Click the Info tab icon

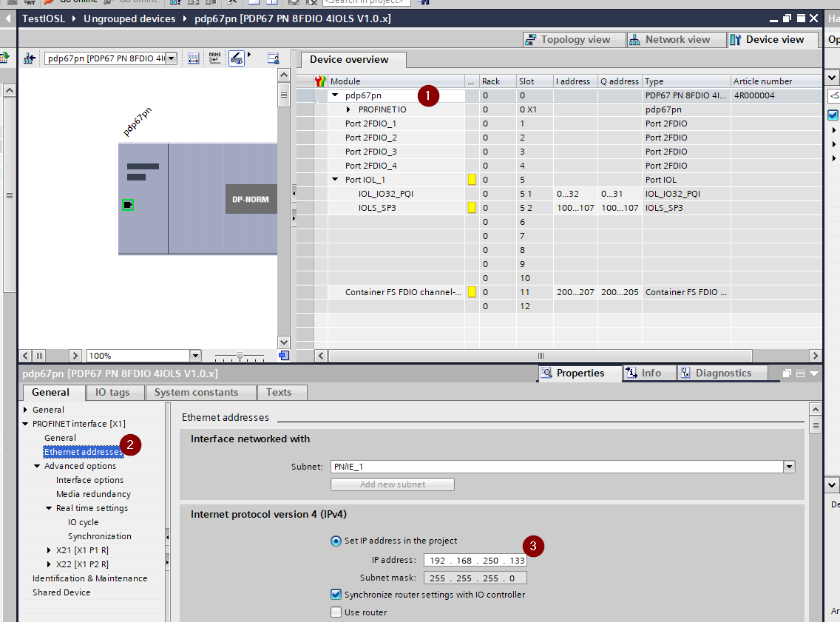(x=631, y=373)
